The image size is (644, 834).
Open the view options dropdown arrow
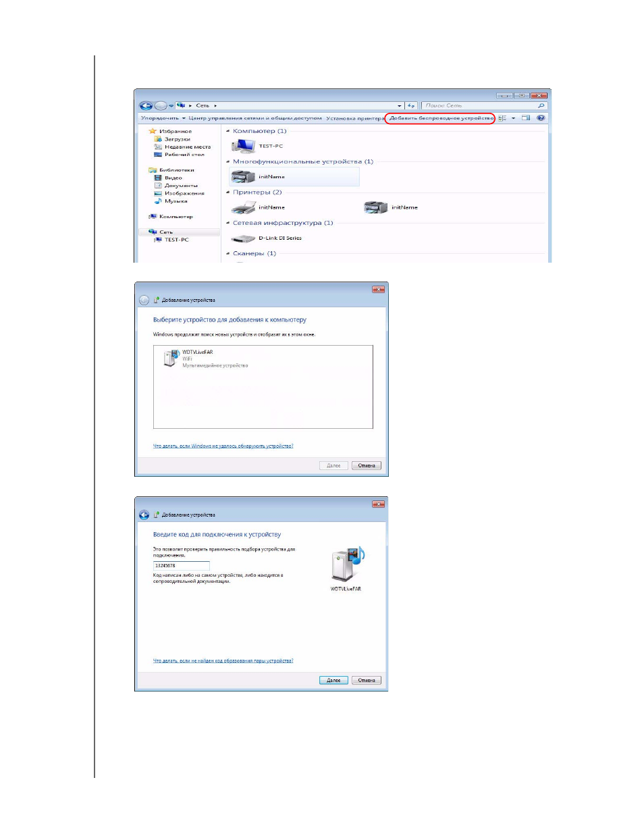(x=514, y=118)
